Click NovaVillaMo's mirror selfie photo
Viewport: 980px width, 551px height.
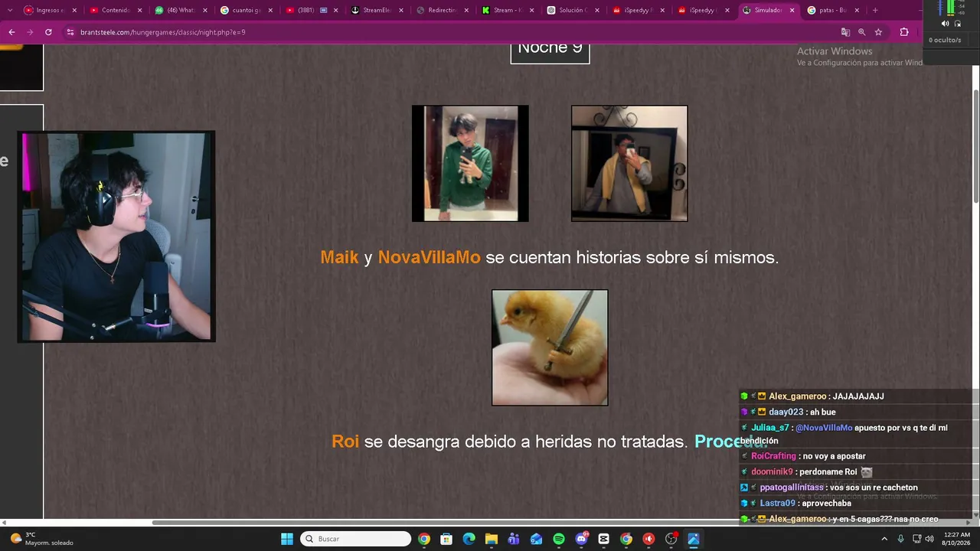click(x=629, y=164)
